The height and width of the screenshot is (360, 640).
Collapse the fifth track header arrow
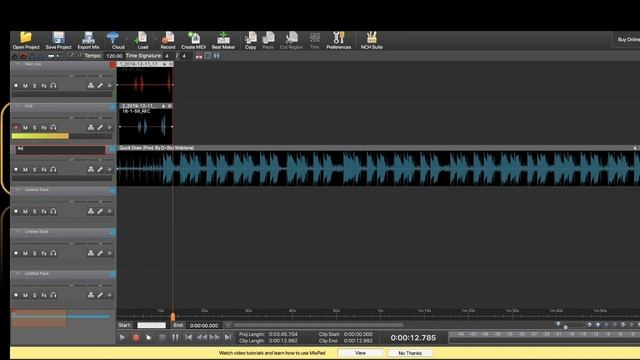click(x=18, y=231)
